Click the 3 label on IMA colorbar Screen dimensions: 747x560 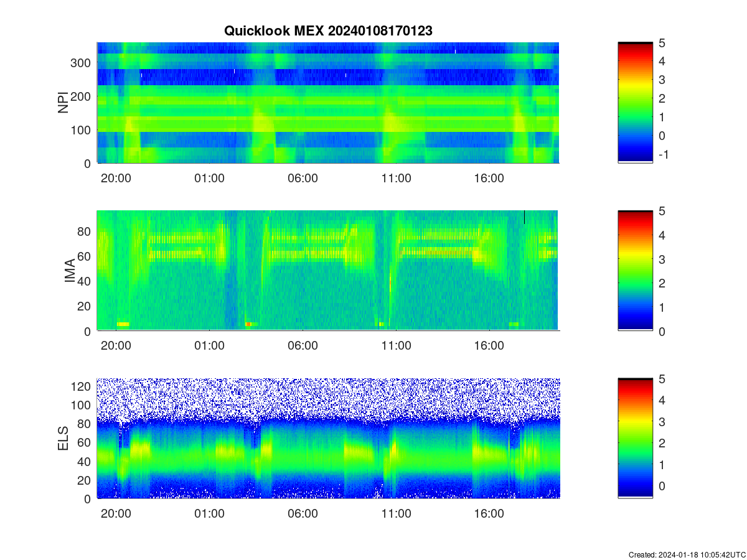tap(662, 259)
